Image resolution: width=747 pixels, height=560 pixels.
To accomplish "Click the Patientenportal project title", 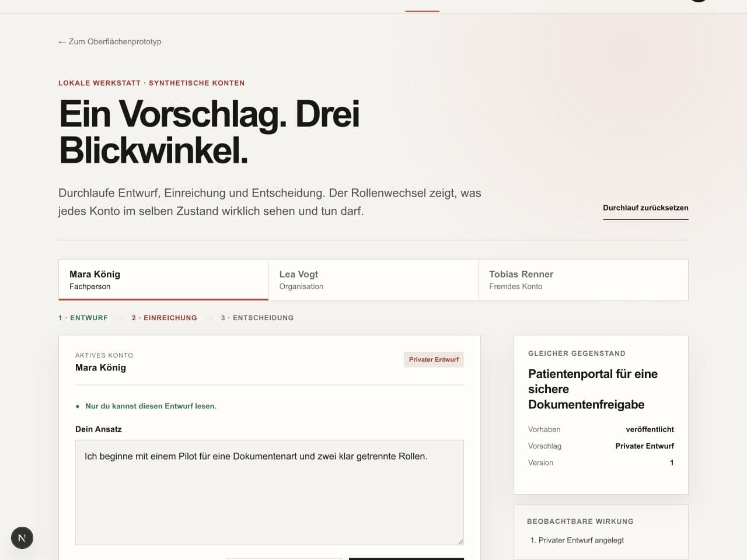I will (x=593, y=389).
